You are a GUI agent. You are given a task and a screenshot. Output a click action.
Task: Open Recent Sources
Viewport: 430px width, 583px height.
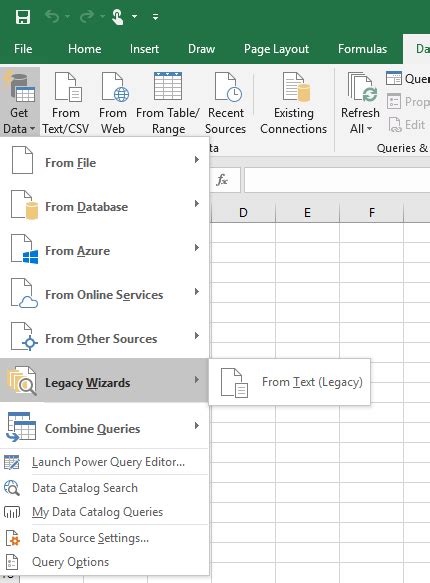click(226, 103)
